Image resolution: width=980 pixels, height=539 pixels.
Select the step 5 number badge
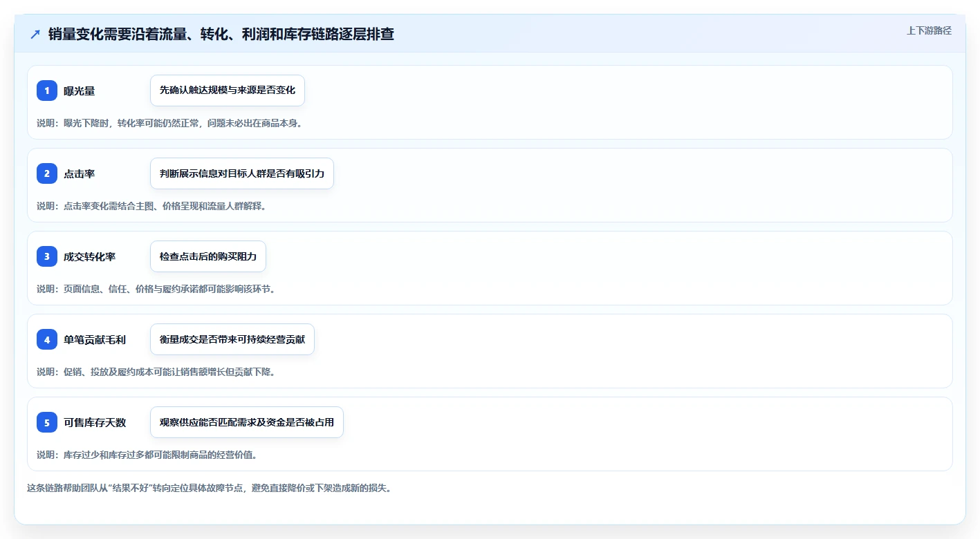(47, 422)
